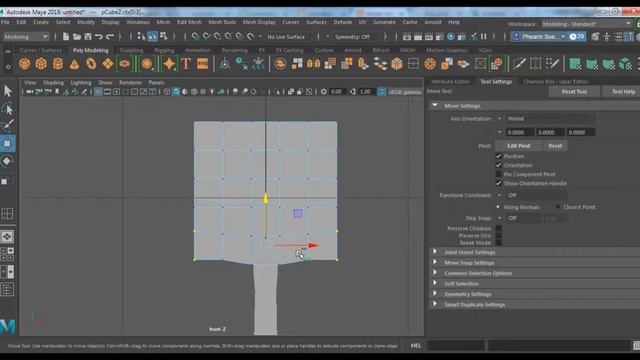
Task: Expand the Joint Orient Settings section
Action: [435, 252]
